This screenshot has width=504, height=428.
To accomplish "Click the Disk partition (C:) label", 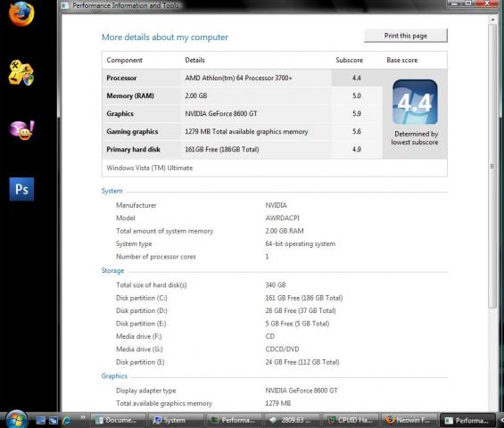I will coord(142,298).
